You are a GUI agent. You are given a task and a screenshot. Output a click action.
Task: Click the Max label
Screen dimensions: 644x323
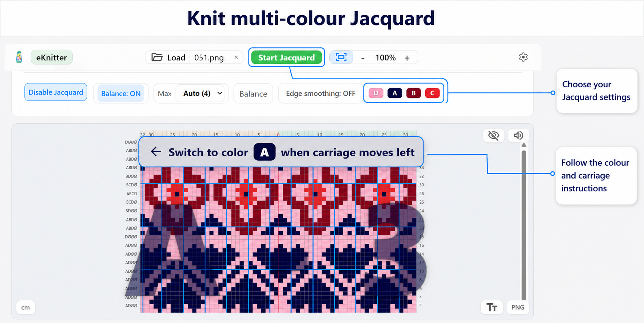164,93
